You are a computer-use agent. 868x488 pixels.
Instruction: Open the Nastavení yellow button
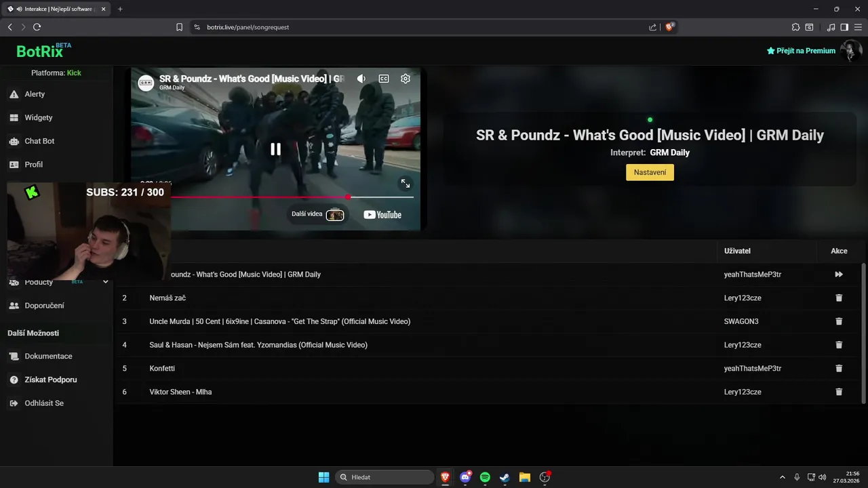coord(650,172)
